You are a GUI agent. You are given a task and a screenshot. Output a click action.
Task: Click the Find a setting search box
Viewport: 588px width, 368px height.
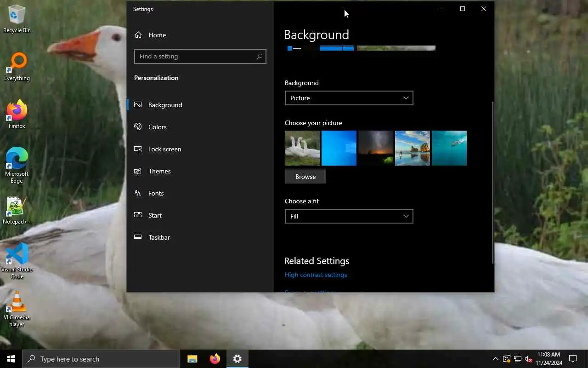pos(200,57)
